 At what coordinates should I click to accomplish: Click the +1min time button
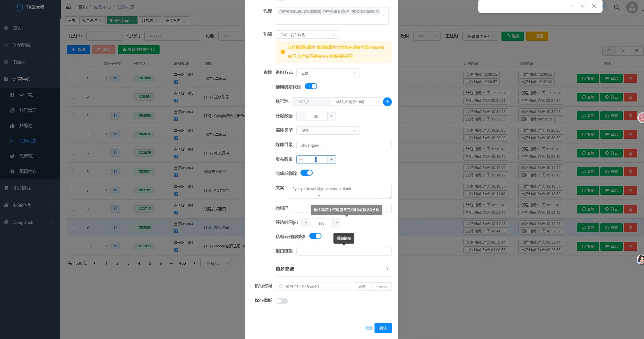click(x=381, y=287)
